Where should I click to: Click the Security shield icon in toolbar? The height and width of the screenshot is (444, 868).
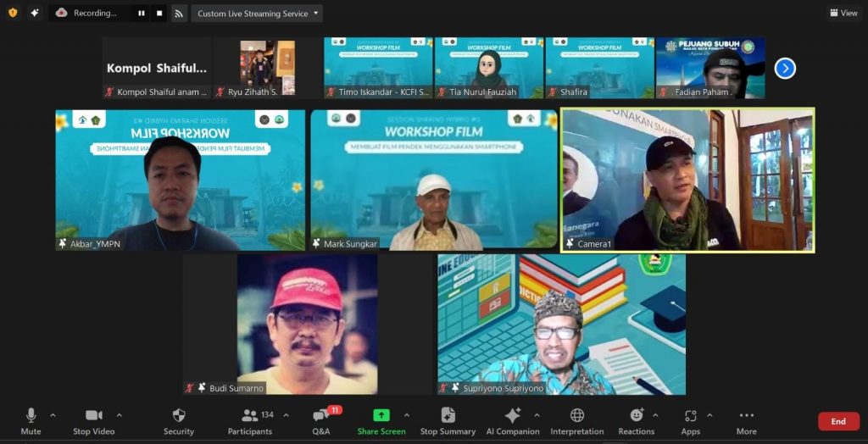(x=178, y=415)
